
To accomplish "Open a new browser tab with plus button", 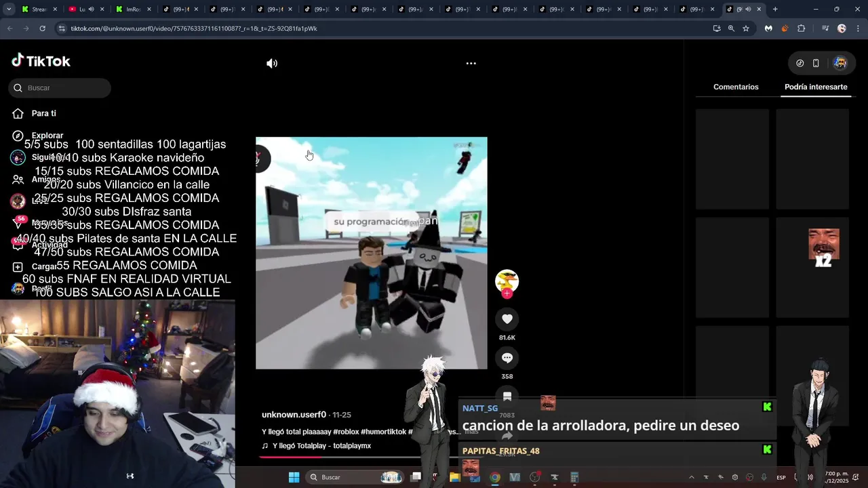I will pos(775,9).
